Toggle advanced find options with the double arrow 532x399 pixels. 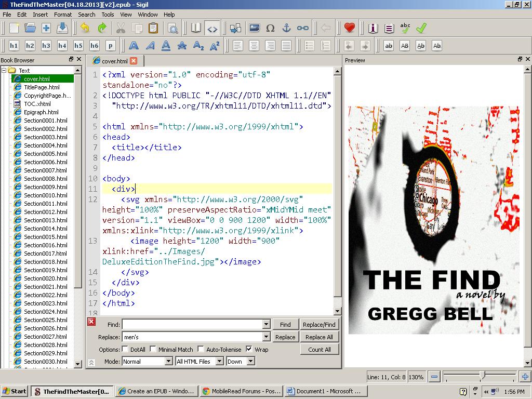point(91,362)
